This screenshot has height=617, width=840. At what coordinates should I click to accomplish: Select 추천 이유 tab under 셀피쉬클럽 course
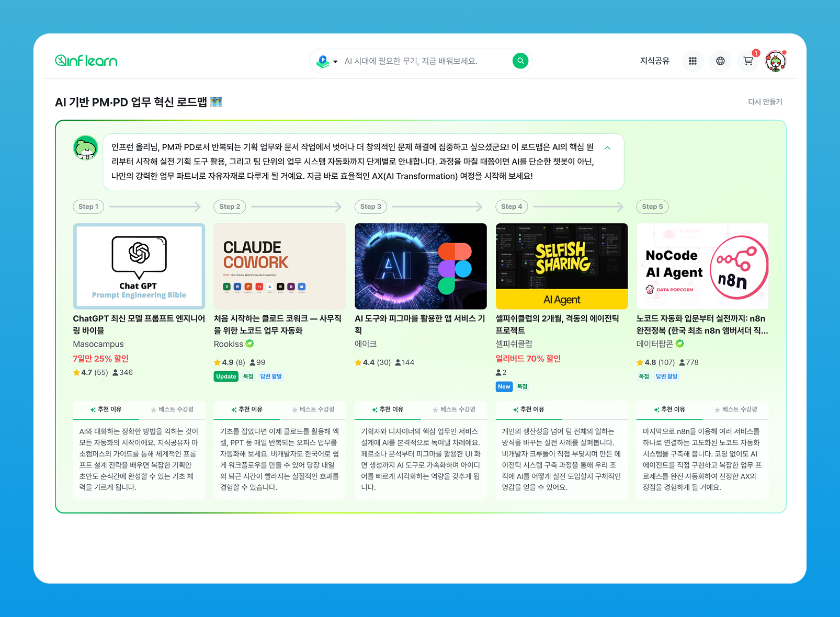(528, 409)
